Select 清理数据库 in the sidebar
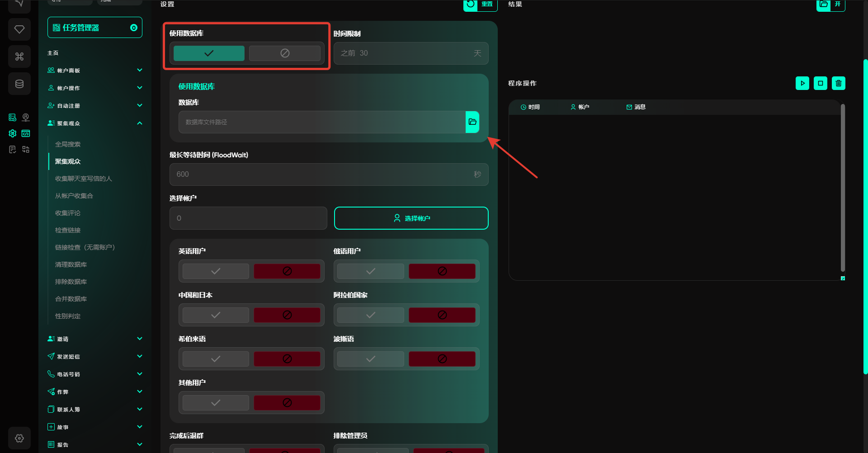Image resolution: width=868 pixels, height=453 pixels. 71,264
